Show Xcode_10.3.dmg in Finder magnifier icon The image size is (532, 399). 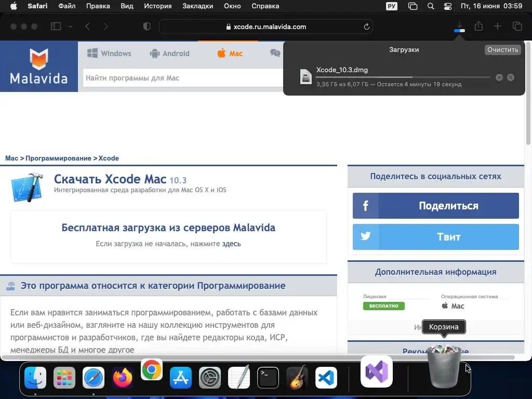[x=511, y=77]
